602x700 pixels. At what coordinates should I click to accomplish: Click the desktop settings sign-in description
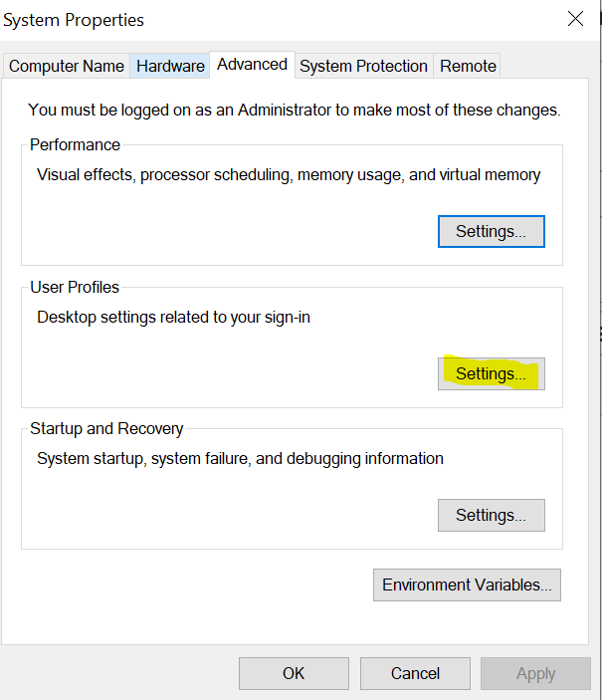173,318
